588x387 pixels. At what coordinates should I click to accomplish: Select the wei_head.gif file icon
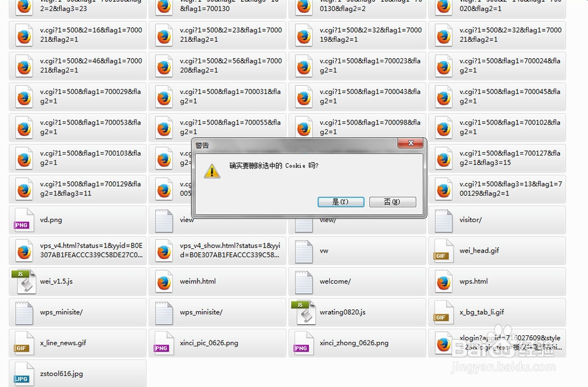pyautogui.click(x=443, y=251)
